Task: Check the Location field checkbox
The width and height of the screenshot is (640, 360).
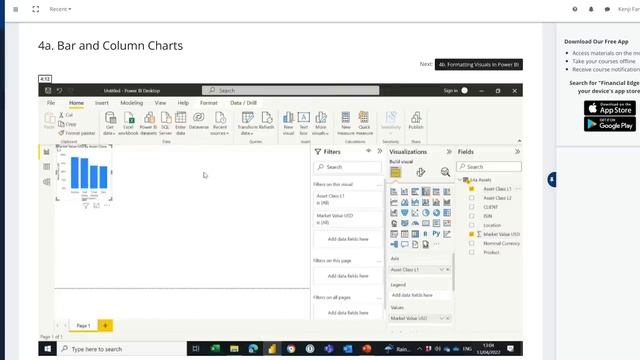Action: pos(472,225)
